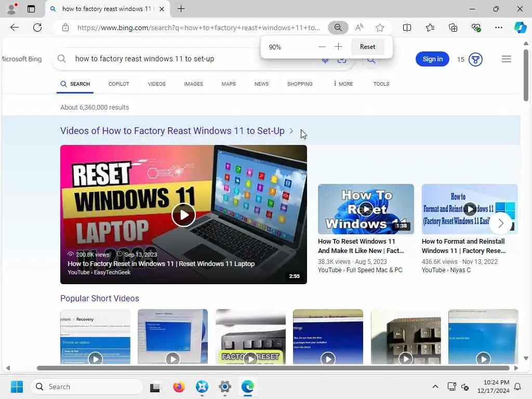Screen dimensions: 532x399
Task: Open Edge Settings and more menu
Action: (498, 28)
